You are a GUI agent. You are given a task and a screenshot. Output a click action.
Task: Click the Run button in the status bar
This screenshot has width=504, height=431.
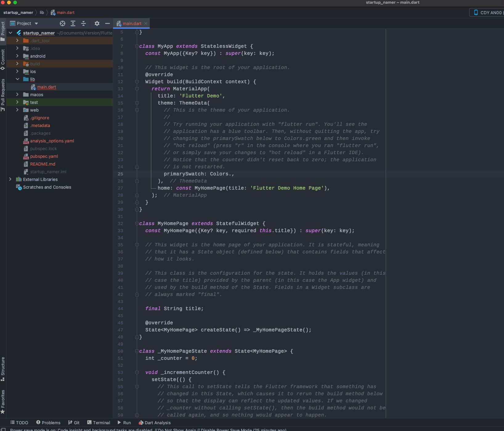(124, 422)
